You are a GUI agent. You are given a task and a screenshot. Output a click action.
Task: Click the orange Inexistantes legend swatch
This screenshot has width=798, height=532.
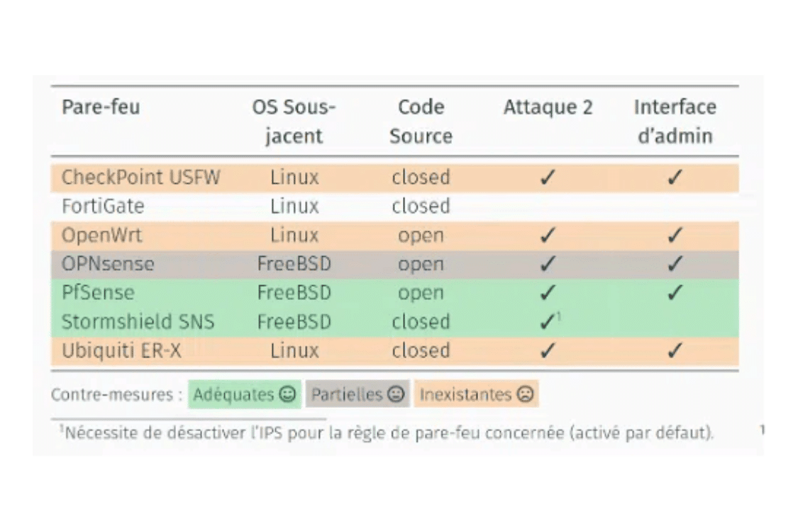click(477, 394)
